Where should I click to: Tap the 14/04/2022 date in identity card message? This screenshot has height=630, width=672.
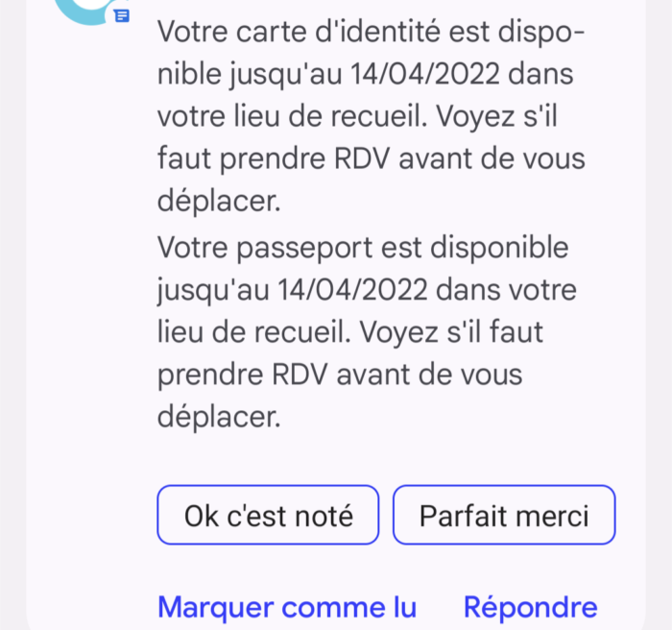pos(425,73)
